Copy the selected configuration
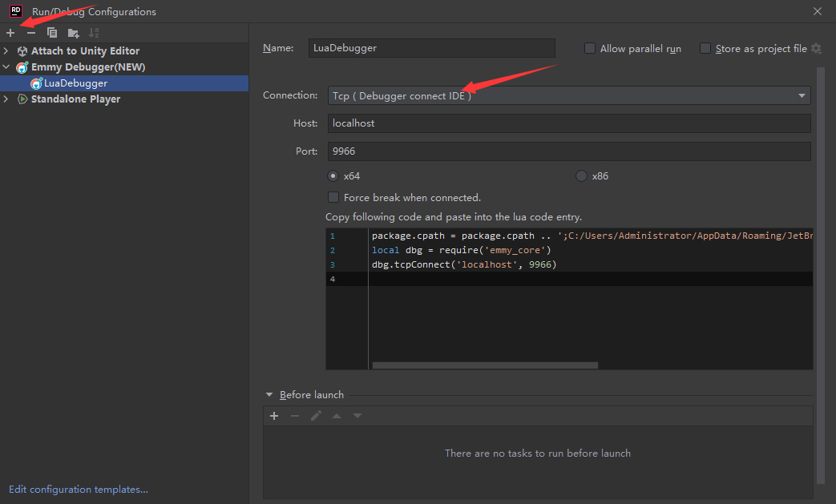Viewport: 836px width, 504px height. (x=51, y=33)
